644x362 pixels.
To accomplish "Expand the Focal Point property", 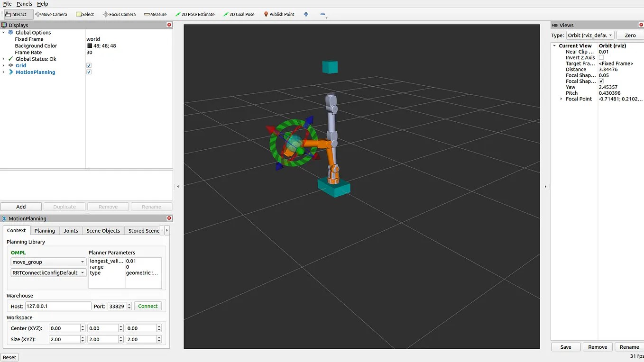I will click(561, 99).
